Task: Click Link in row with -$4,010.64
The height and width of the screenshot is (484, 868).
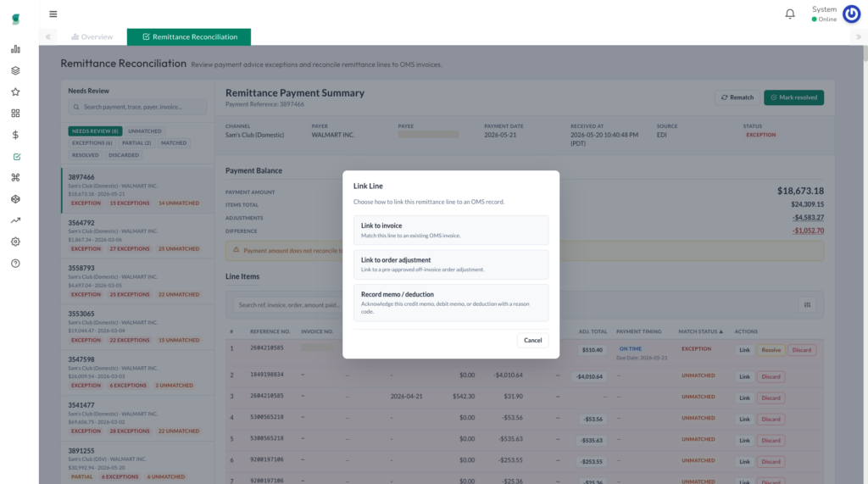Action: click(744, 376)
